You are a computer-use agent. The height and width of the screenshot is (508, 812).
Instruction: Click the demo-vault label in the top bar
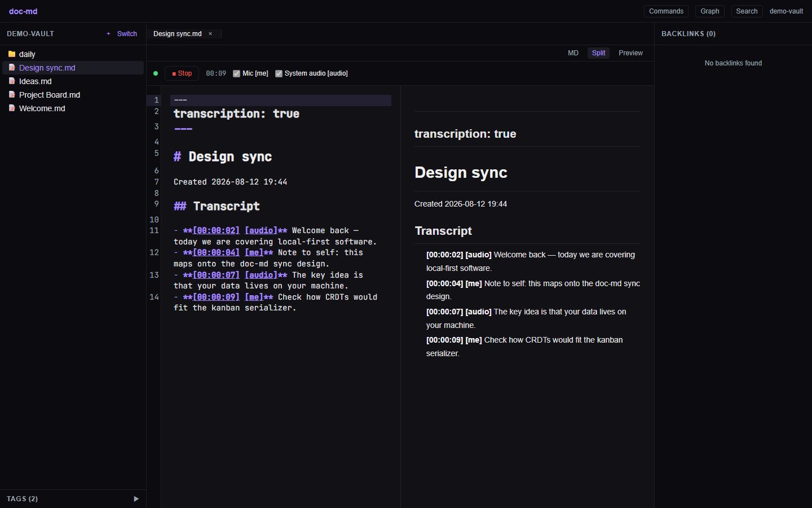(786, 11)
